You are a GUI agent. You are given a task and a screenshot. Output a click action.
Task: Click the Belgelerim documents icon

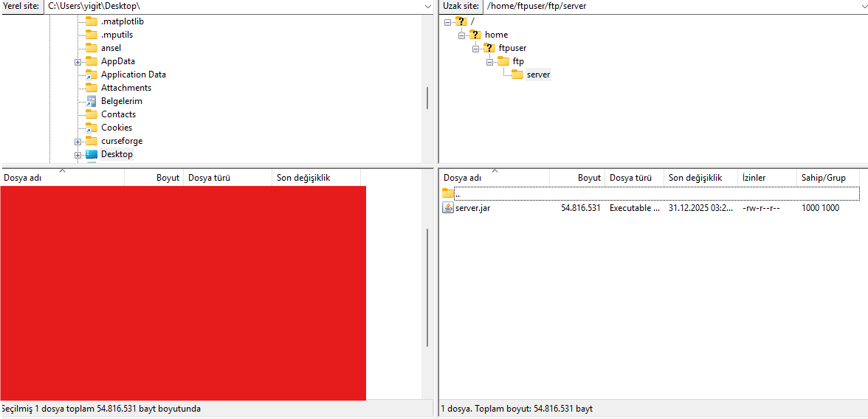[92, 101]
